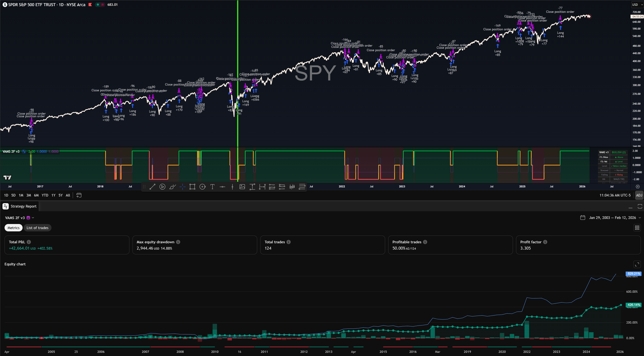Set chart range to 5Y
This screenshot has width=644, height=356.
[x=61, y=195]
